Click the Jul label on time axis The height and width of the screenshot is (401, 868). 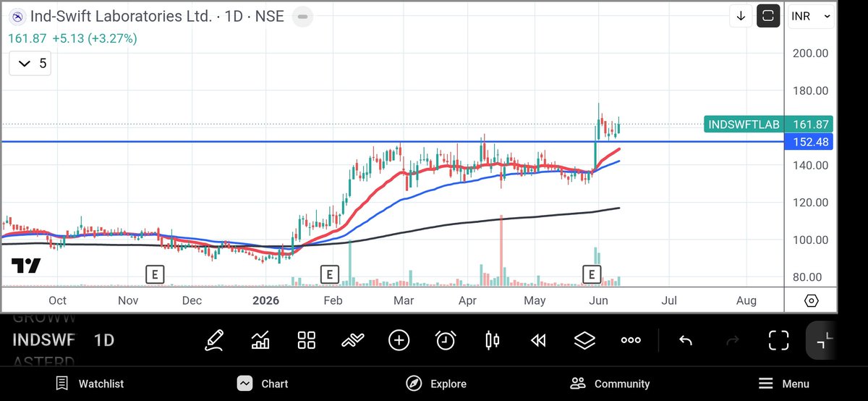(669, 300)
